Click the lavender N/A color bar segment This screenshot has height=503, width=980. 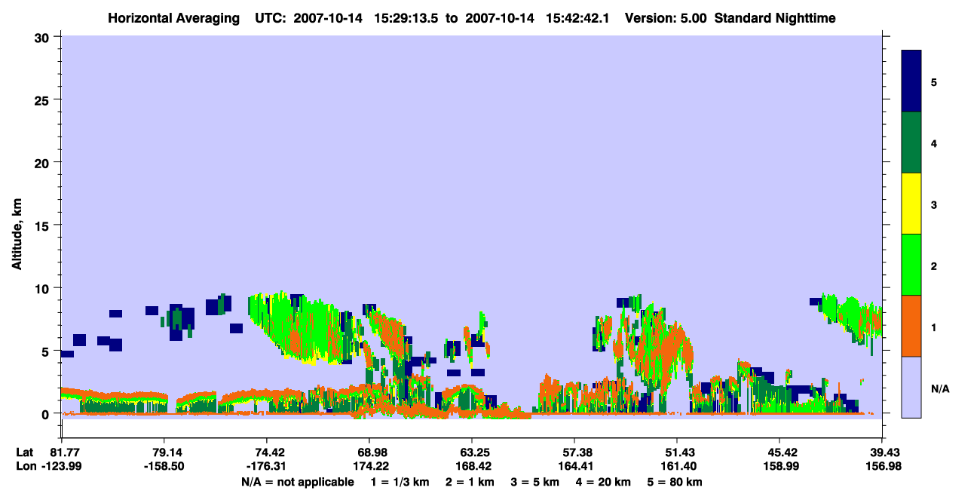[x=911, y=387]
